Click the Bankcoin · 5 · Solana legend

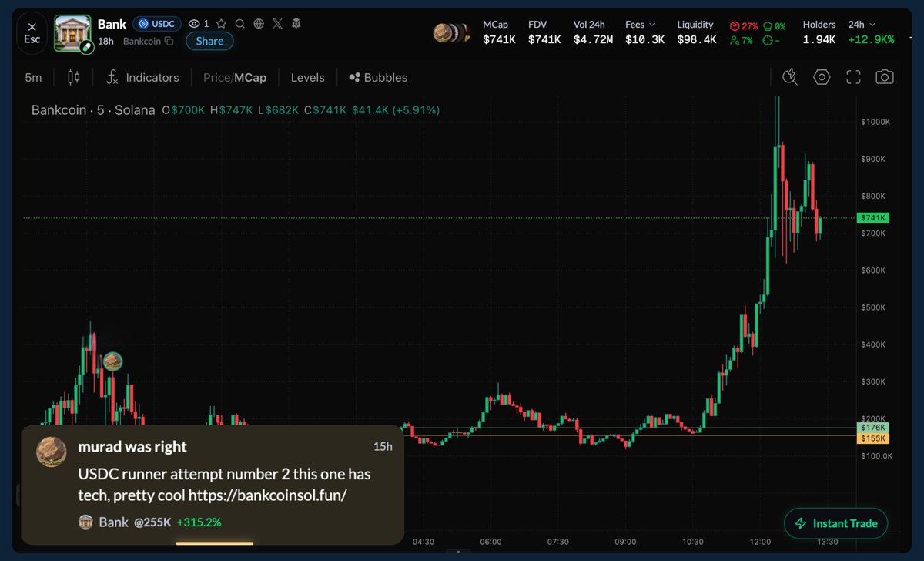[93, 110]
